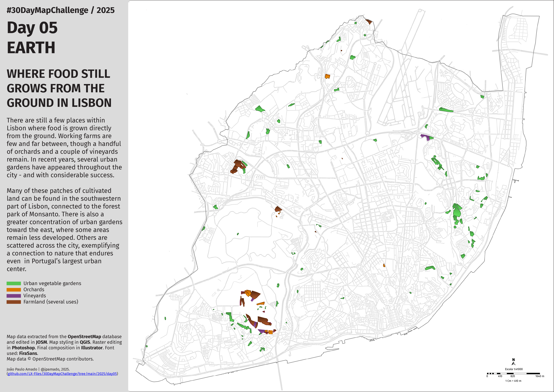
Task: Click the 'EARTH' title text
Action: [31, 48]
